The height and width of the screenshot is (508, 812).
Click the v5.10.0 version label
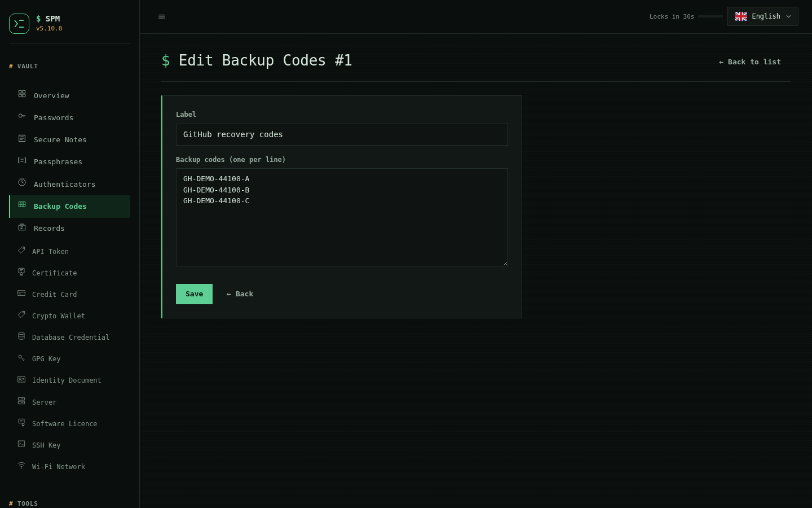(49, 28)
